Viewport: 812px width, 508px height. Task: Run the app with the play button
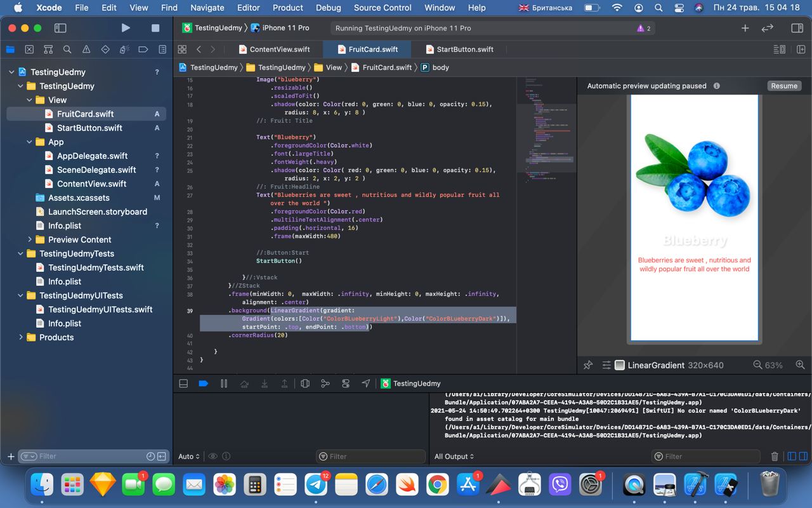coord(126,28)
